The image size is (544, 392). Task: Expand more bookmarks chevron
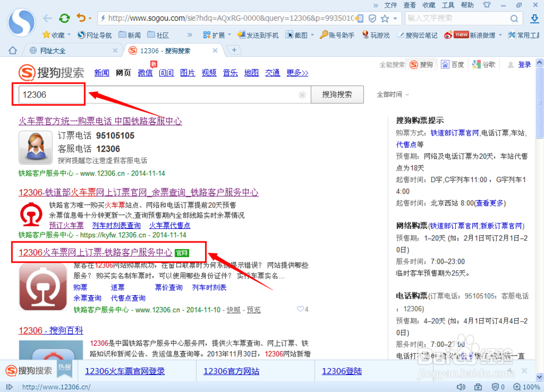(189, 35)
